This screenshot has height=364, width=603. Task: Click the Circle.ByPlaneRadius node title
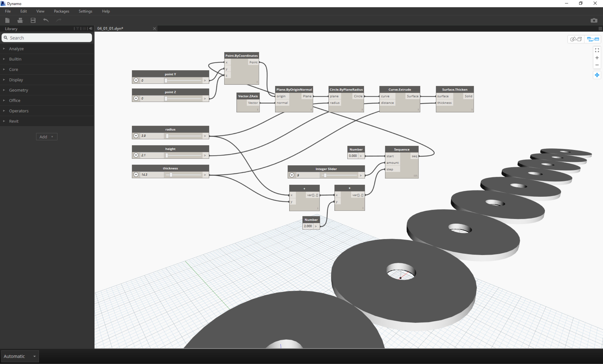346,90
